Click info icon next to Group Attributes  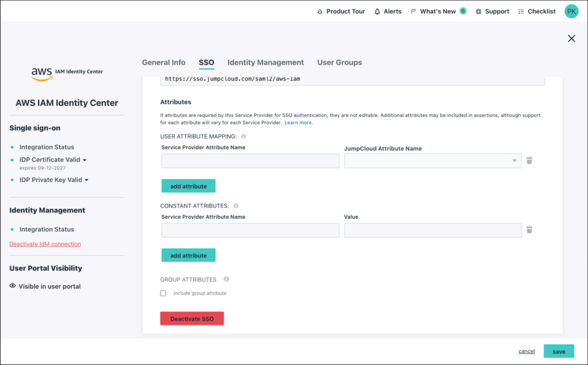226,279
